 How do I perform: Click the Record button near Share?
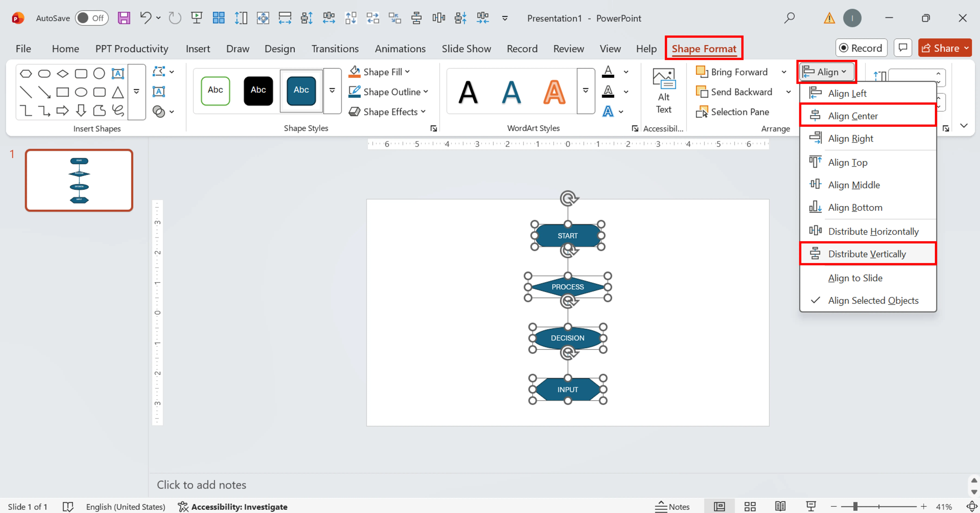[x=861, y=48]
